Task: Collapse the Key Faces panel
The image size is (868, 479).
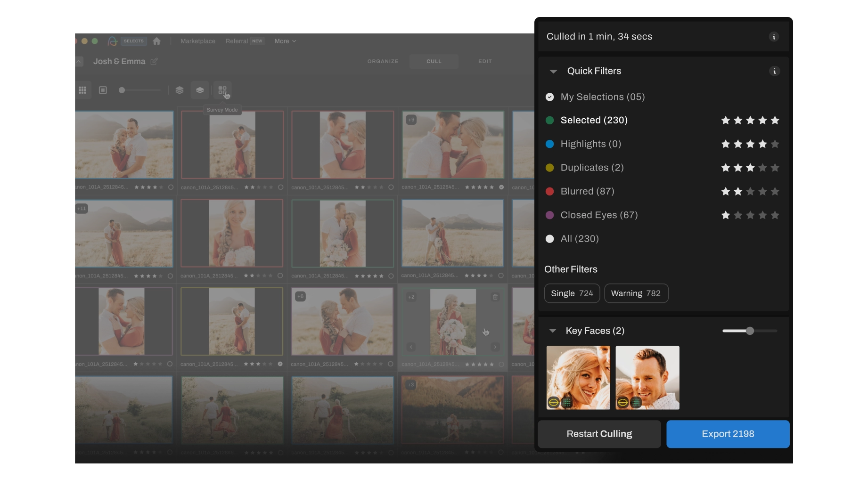Action: 553,331
